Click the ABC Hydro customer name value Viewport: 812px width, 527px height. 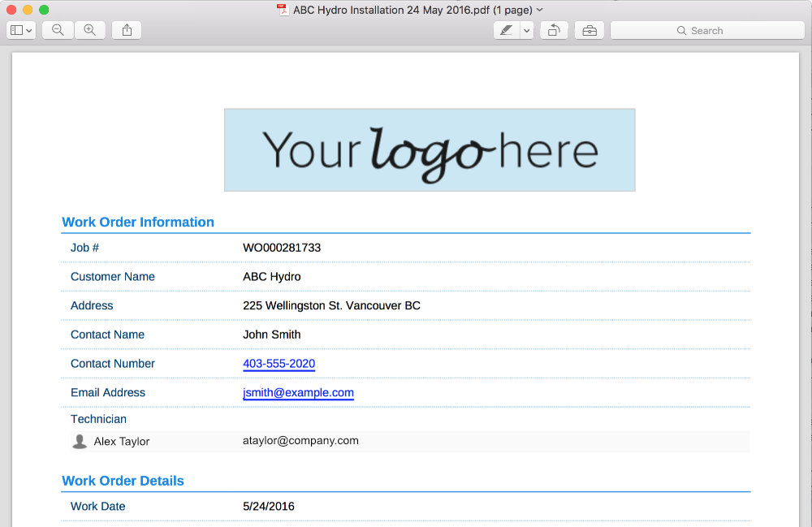[272, 276]
